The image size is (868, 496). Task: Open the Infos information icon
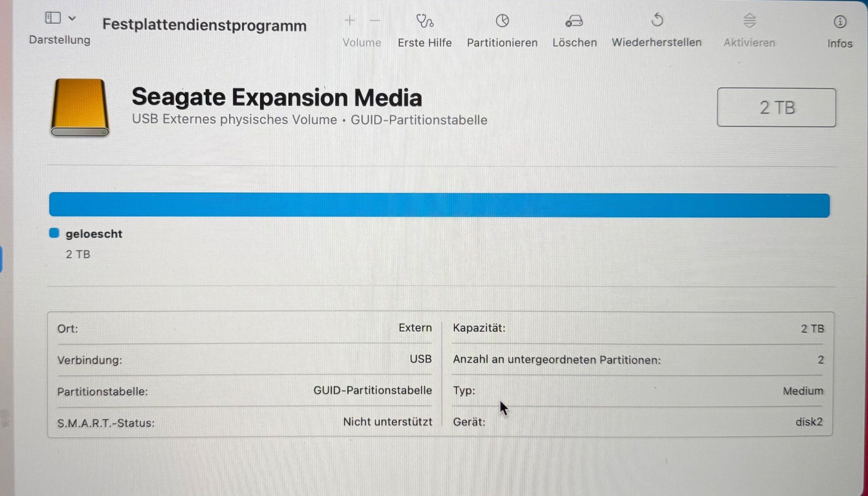pos(840,22)
